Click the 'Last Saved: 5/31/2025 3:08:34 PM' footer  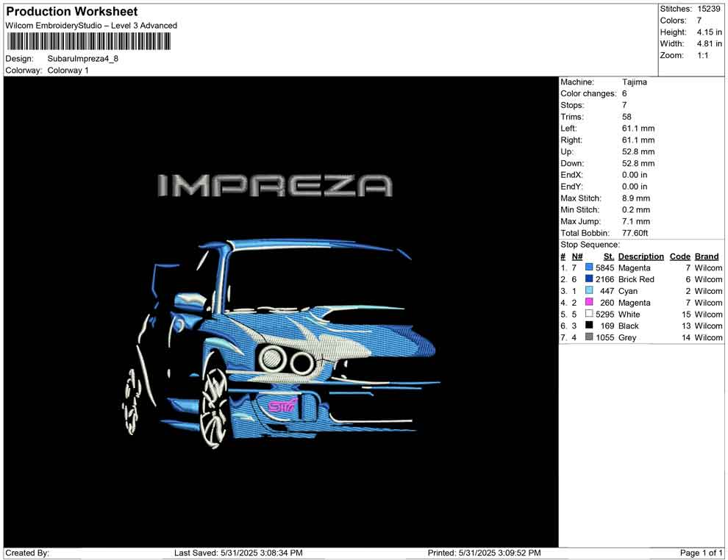click(x=238, y=553)
